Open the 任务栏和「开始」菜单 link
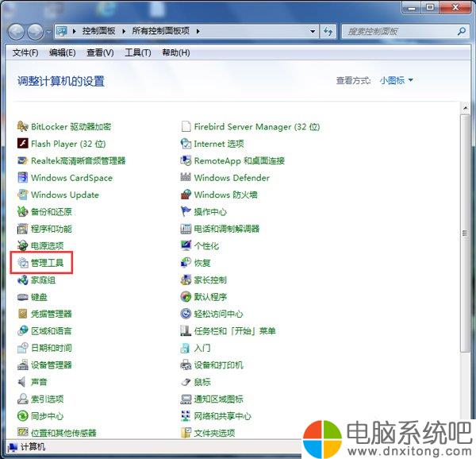Screen dimensions: 476x459 click(235, 331)
